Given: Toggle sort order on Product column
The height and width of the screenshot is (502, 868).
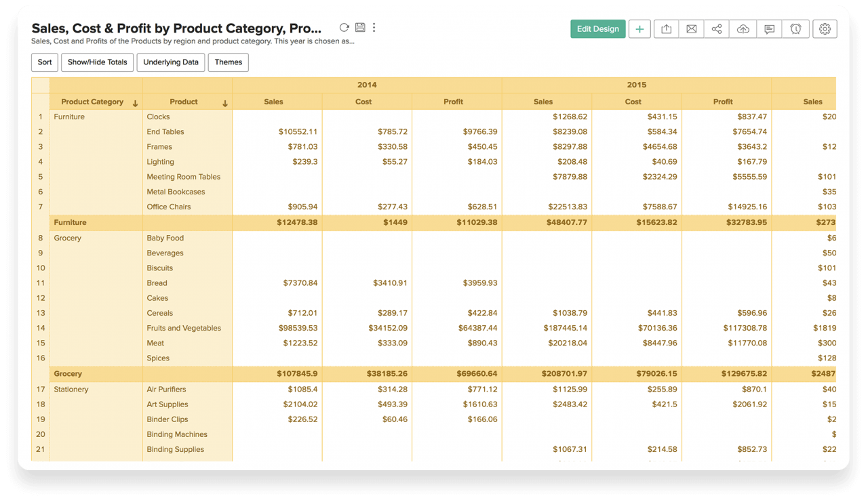Looking at the screenshot, I should [224, 102].
